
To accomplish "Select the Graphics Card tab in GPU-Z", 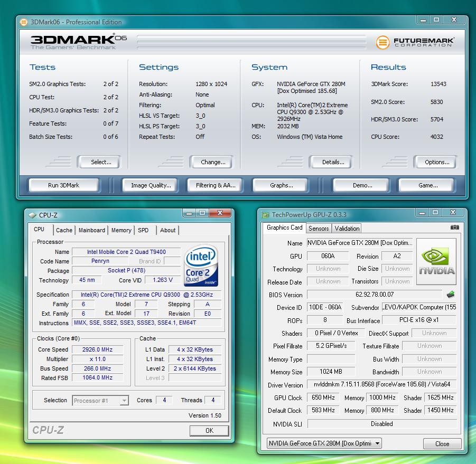I will point(284,228).
